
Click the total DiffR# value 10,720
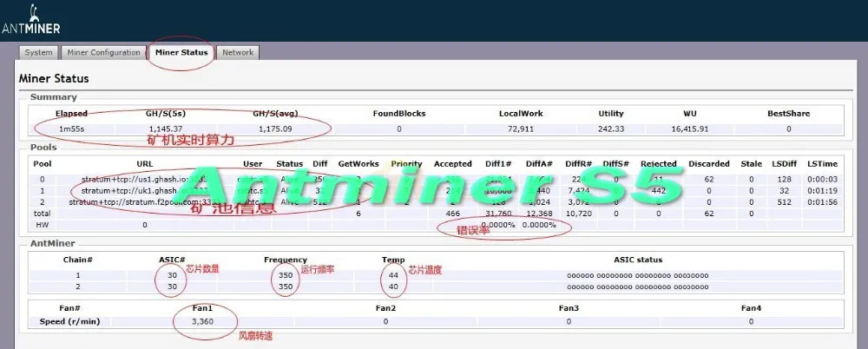click(x=578, y=214)
